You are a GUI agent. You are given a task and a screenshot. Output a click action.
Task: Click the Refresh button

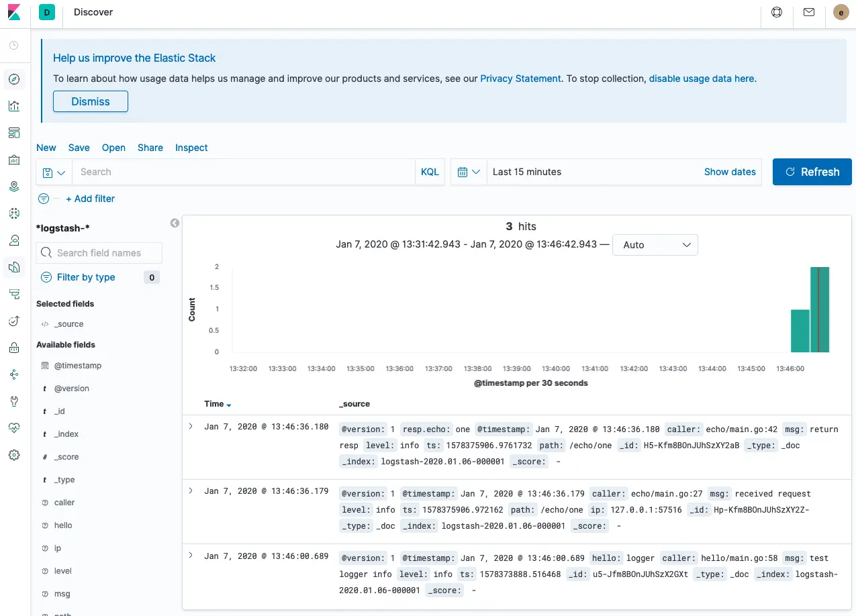coord(812,172)
